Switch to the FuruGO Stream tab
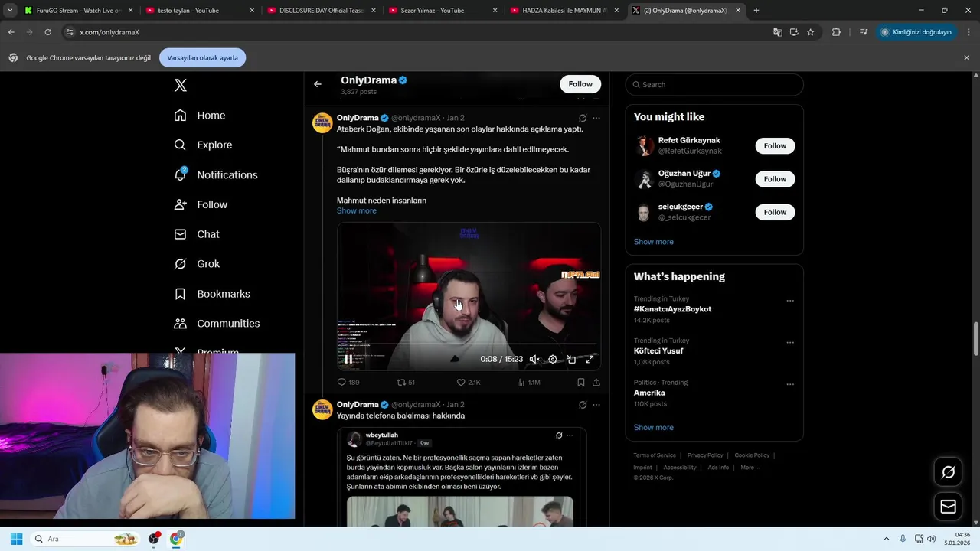This screenshot has height=551, width=980. tap(79, 11)
